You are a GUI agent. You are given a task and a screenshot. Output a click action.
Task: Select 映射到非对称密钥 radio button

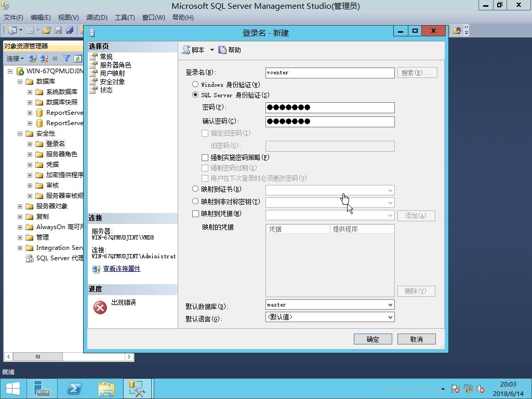pos(195,201)
